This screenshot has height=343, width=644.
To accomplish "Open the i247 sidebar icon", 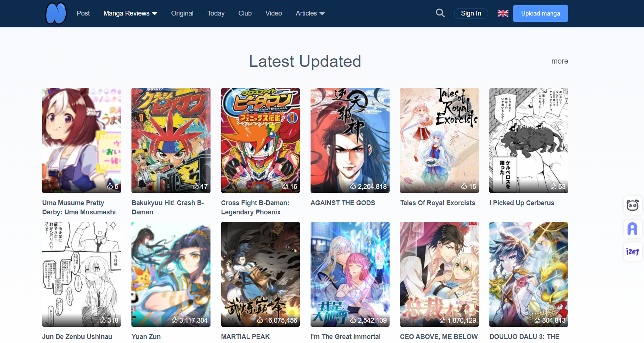I will (x=633, y=252).
